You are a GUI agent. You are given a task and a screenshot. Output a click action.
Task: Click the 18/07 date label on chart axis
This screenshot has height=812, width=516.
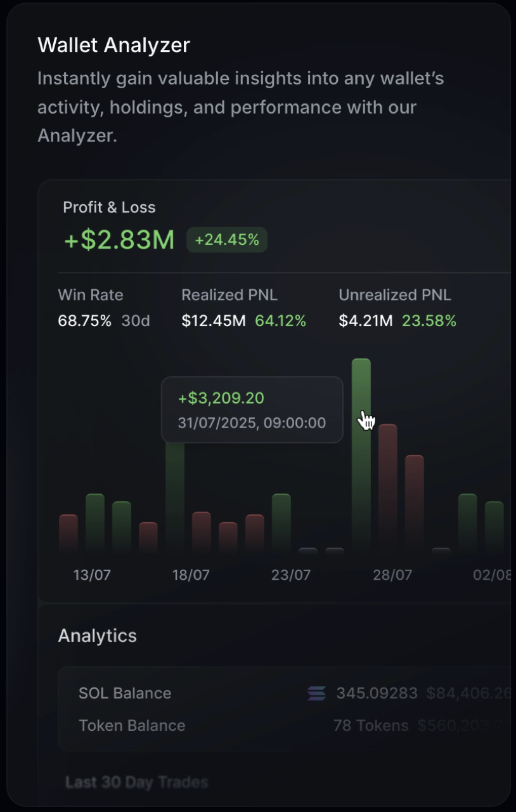coord(191,575)
